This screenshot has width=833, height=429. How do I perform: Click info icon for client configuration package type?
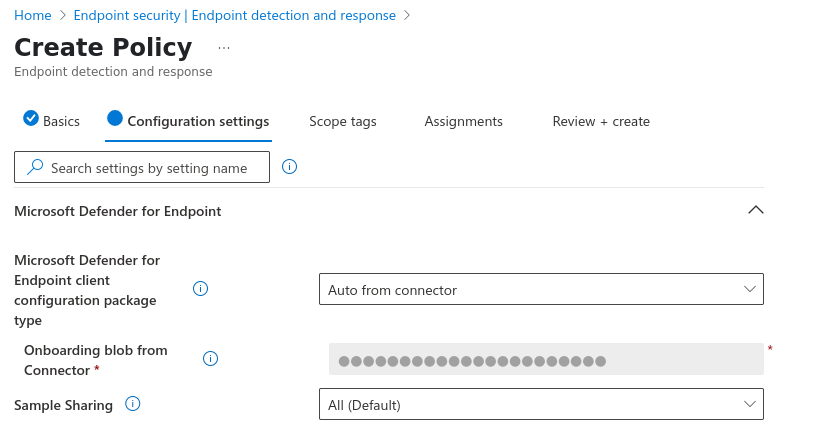(200, 289)
